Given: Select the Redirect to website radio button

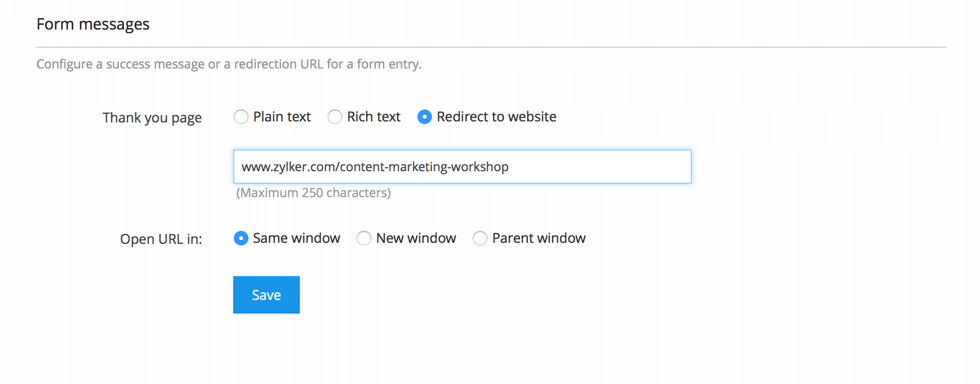Looking at the screenshot, I should pyautogui.click(x=425, y=117).
